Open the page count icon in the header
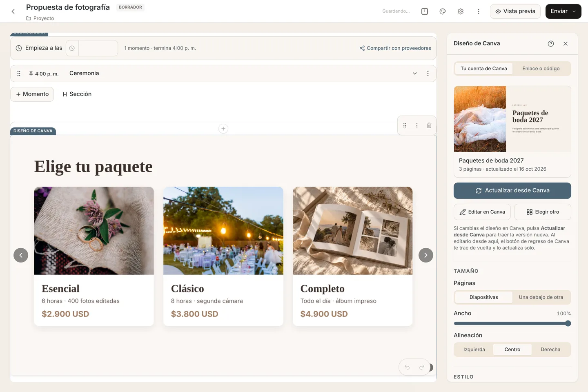This screenshot has width=588, height=392. (x=425, y=11)
